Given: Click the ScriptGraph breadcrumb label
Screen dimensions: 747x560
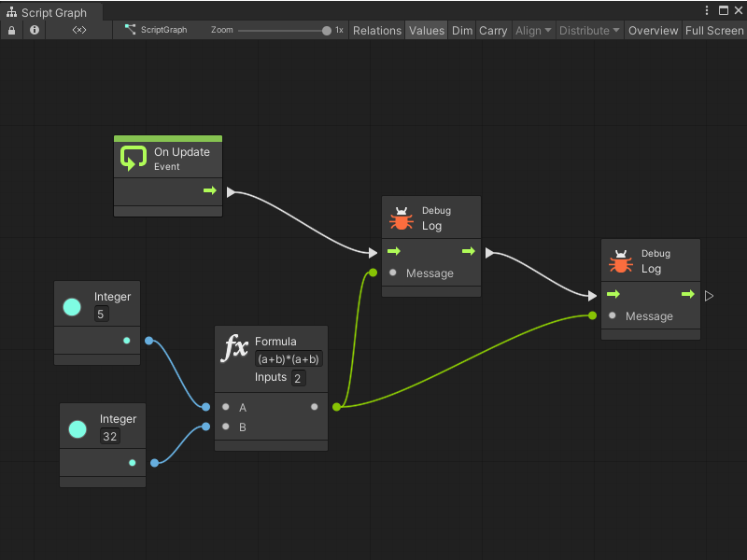Looking at the screenshot, I should tap(164, 30).
